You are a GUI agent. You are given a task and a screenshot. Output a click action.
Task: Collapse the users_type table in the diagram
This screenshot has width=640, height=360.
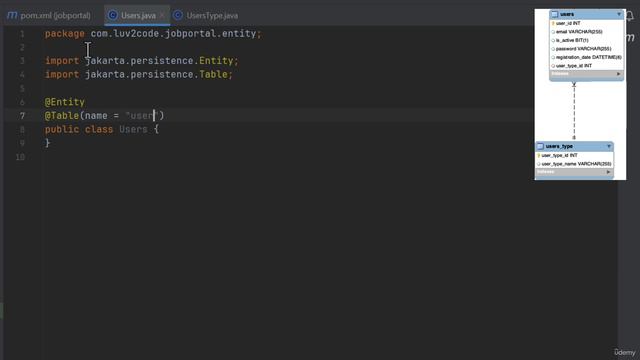609,146
